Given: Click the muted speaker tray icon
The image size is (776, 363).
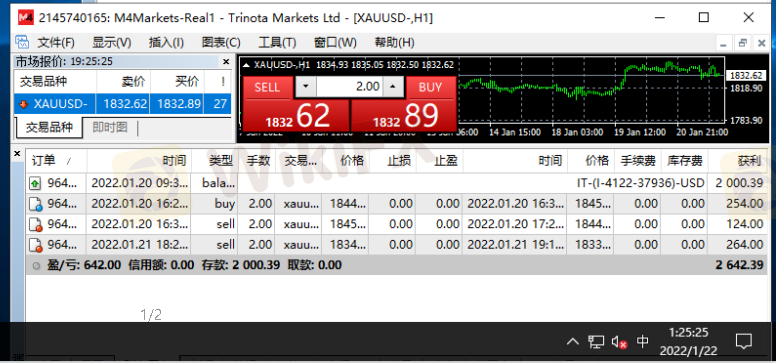Looking at the screenshot, I should [620, 342].
